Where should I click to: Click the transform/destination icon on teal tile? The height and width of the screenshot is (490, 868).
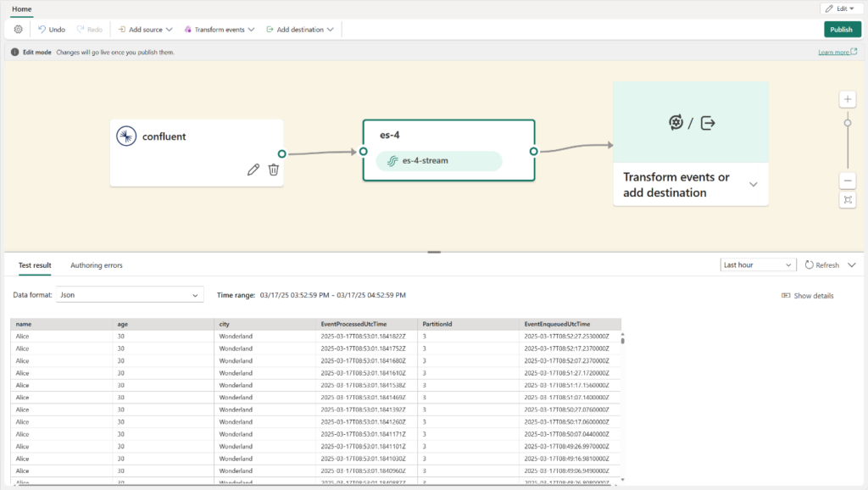click(x=692, y=122)
